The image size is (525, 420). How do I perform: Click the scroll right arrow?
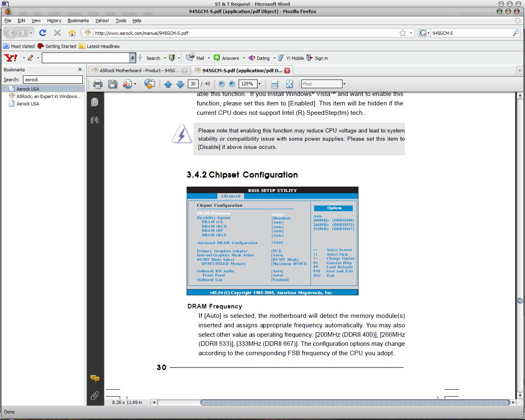514,402
